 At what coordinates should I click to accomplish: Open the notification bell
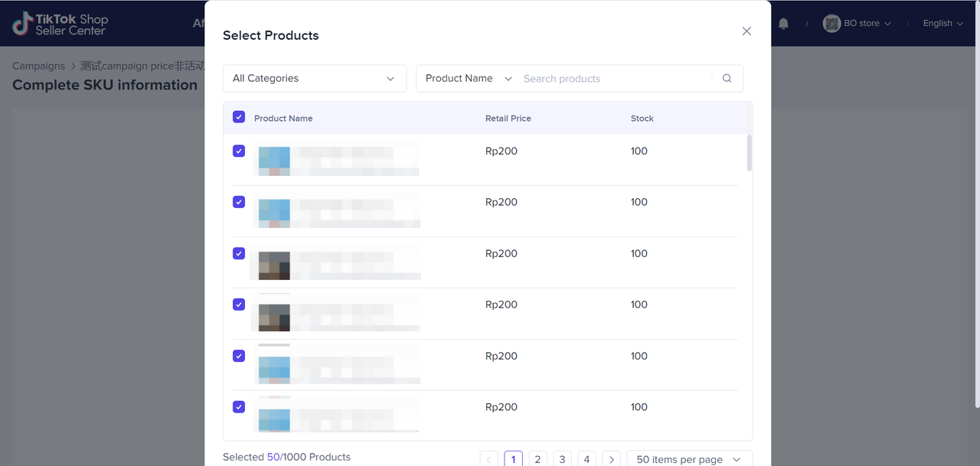click(783, 24)
